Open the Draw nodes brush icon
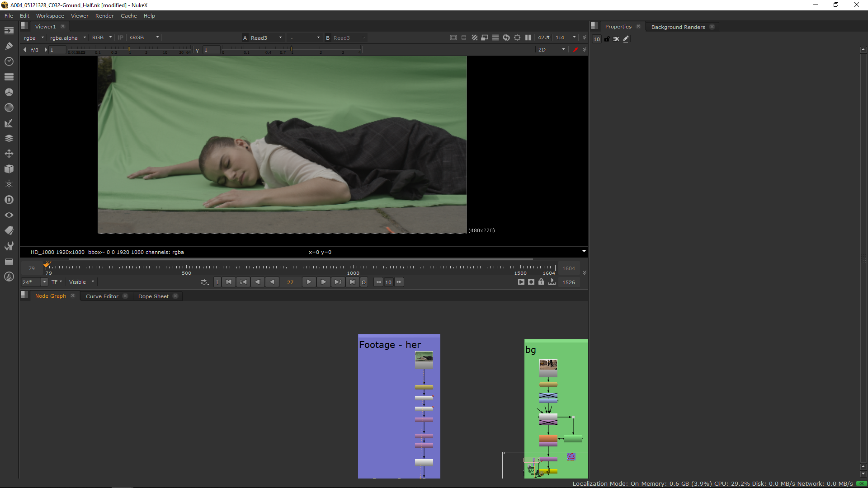868x488 pixels. [x=9, y=46]
